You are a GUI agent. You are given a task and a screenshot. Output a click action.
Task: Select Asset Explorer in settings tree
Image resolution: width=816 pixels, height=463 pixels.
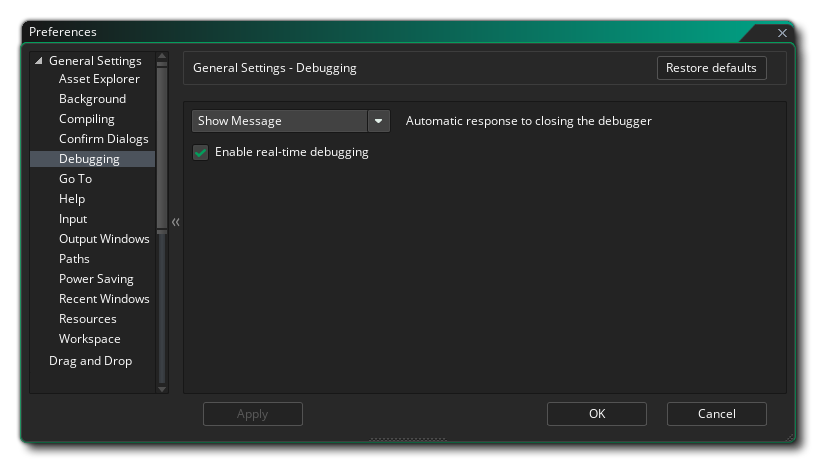click(99, 79)
